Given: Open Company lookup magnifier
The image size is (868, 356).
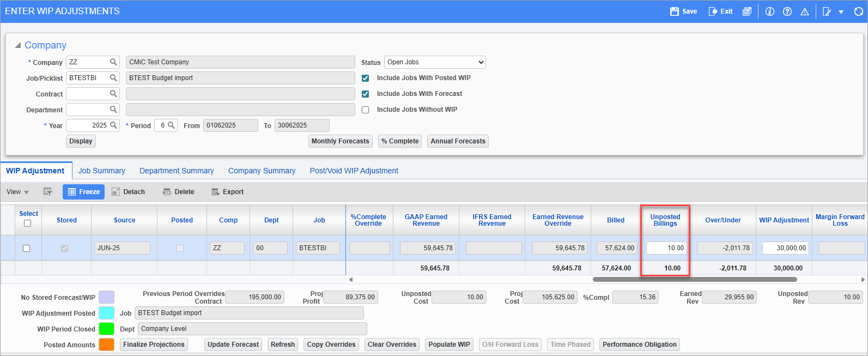Looking at the screenshot, I should (113, 62).
